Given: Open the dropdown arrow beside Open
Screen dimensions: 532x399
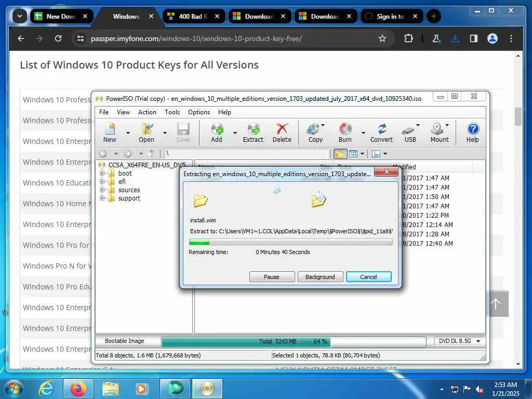Looking at the screenshot, I should (x=165, y=133).
